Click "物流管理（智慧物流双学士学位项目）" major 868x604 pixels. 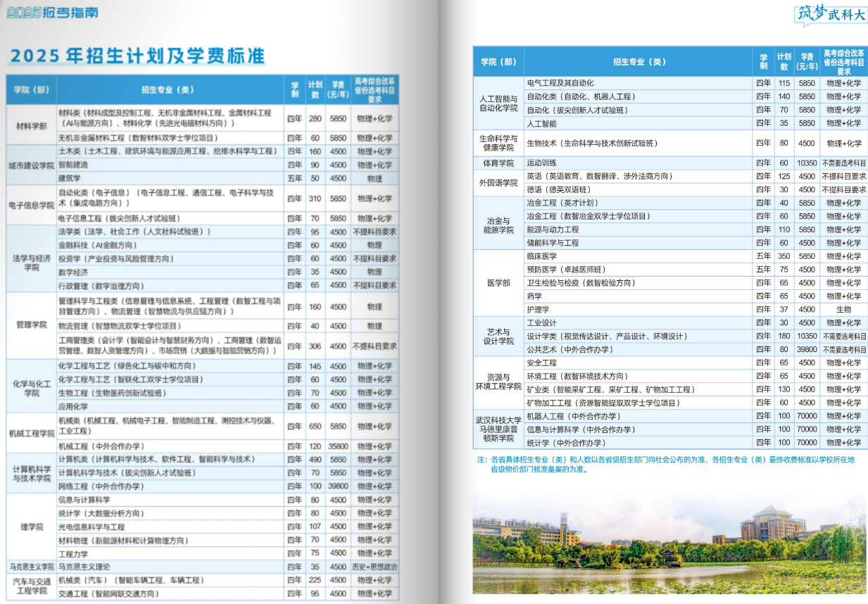pos(119,326)
